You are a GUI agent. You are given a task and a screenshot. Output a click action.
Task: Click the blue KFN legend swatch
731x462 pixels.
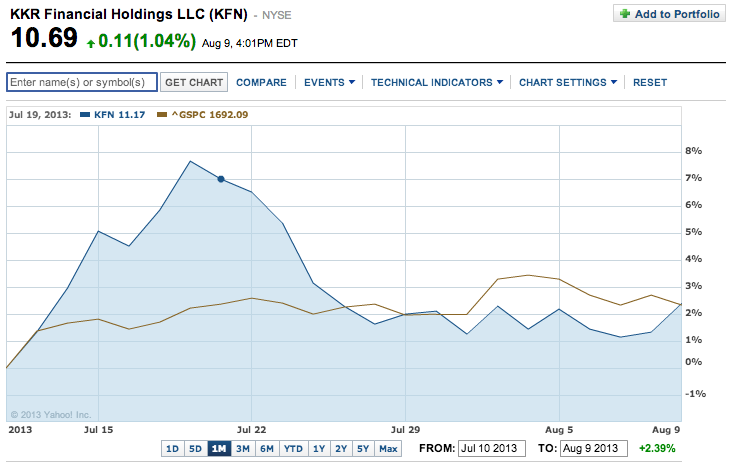[85, 115]
